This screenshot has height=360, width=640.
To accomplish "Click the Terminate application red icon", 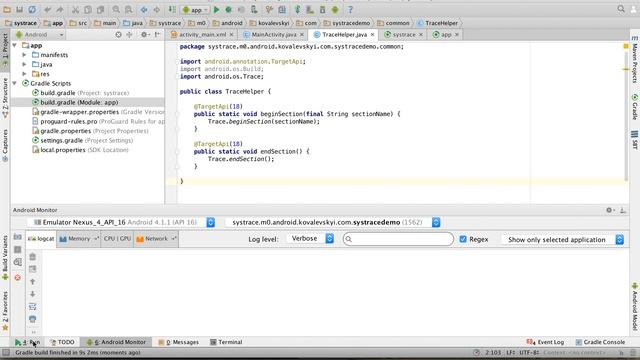I will (18, 278).
